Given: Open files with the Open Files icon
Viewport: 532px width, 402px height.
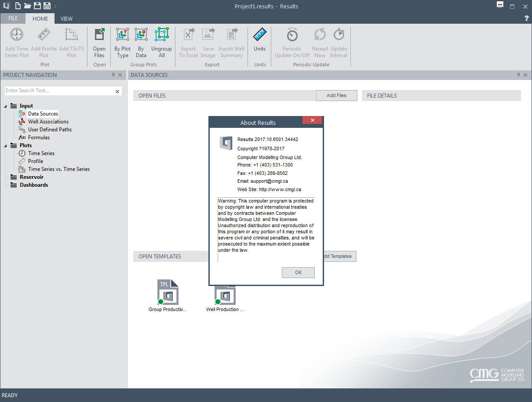Looking at the screenshot, I should [99, 34].
